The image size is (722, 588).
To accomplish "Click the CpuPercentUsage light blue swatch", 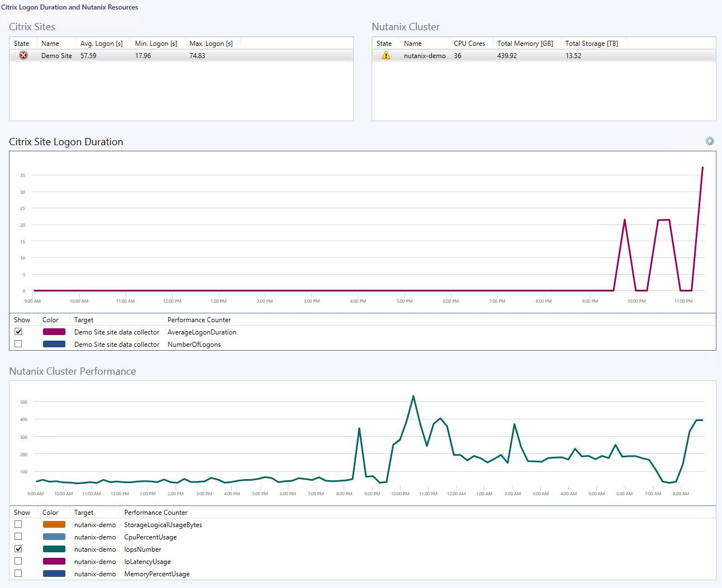I will 54,537.
